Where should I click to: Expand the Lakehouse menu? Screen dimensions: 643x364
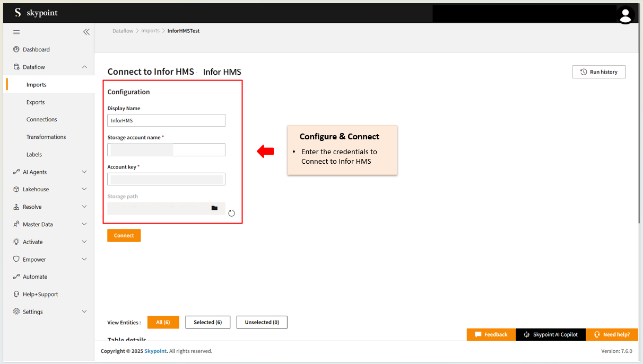tap(84, 190)
